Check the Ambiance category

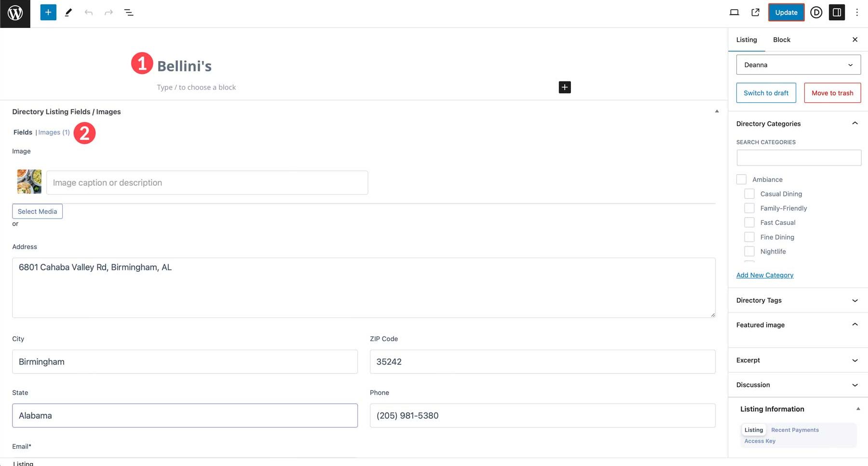click(741, 179)
